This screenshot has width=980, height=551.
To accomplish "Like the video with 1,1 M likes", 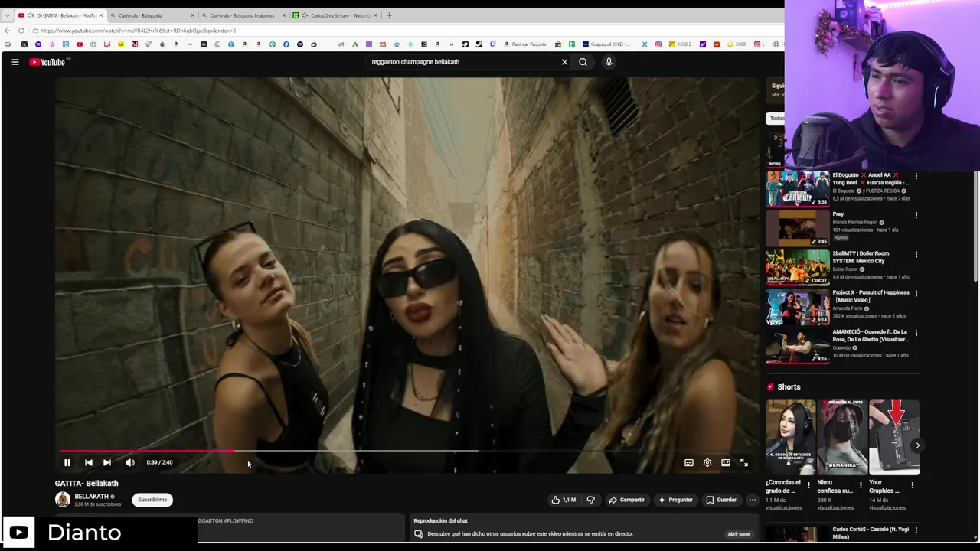I will pos(563,500).
